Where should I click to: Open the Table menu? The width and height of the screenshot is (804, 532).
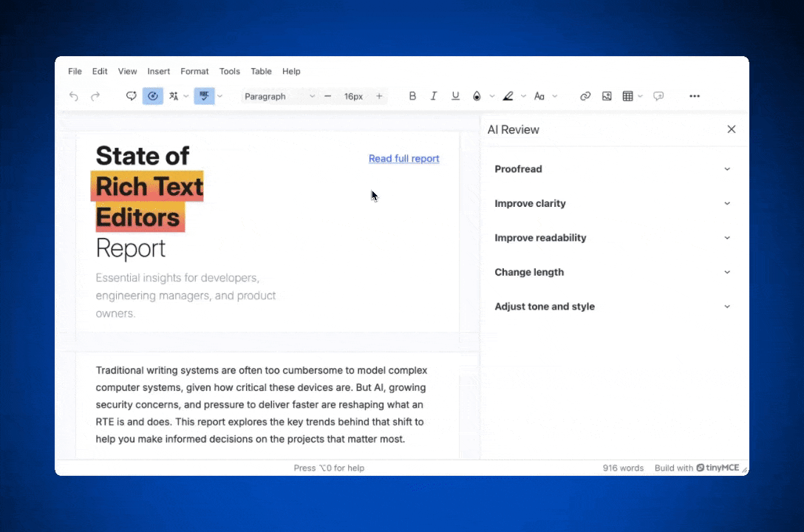click(x=261, y=71)
